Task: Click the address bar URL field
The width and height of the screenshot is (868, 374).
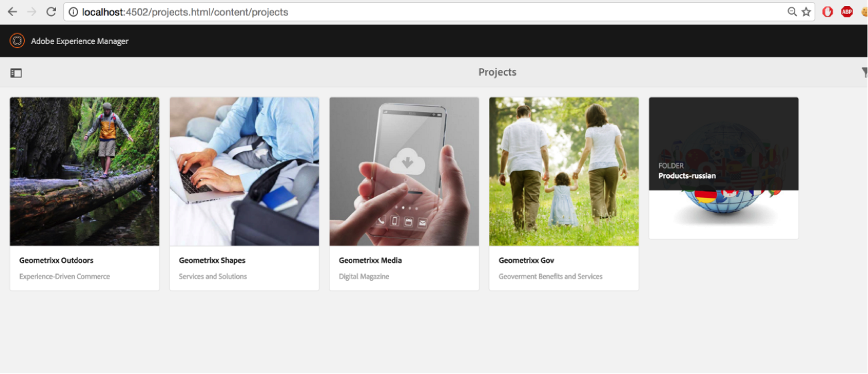Action: [x=427, y=12]
